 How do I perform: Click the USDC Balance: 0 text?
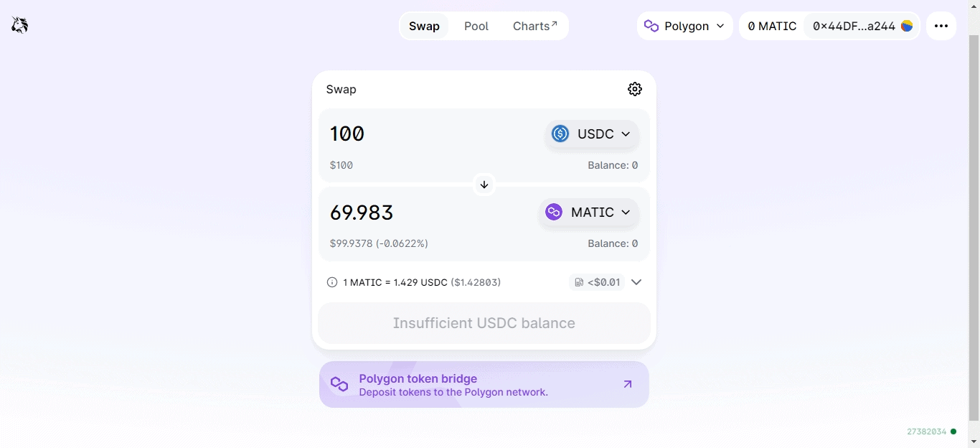click(613, 165)
